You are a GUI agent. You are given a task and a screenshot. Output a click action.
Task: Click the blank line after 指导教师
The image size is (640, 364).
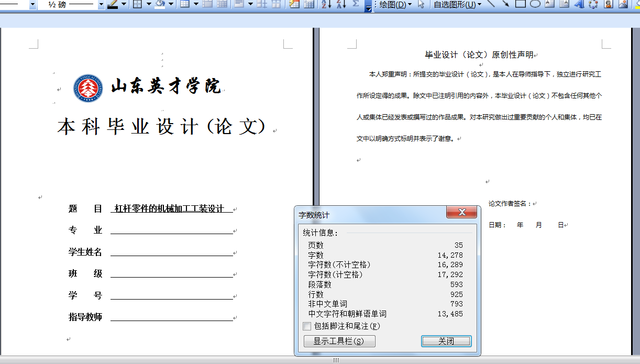coord(172,317)
